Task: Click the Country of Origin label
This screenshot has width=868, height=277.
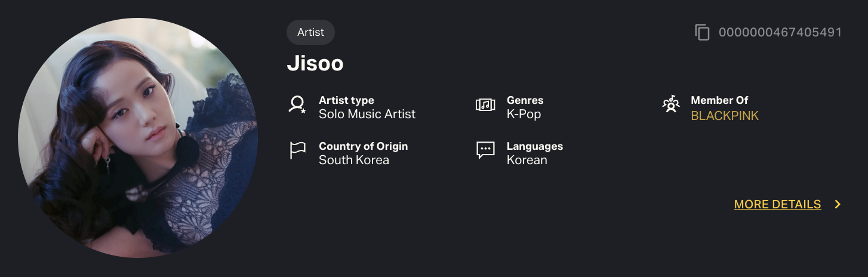Action: [x=364, y=146]
